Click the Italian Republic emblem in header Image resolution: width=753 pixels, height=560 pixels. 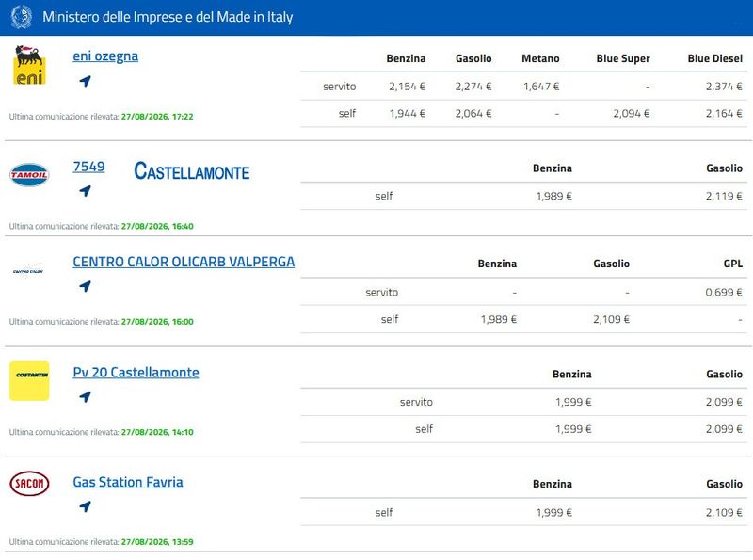[x=21, y=17]
